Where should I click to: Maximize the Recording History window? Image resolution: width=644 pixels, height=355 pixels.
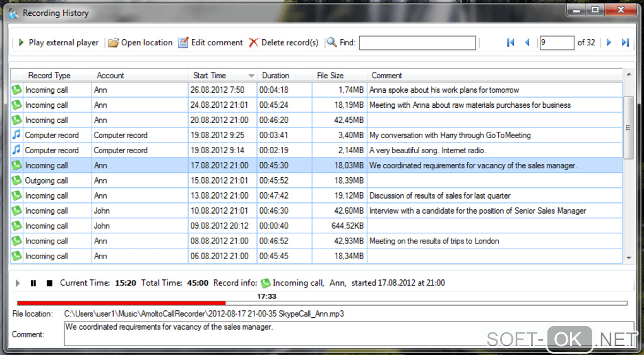pos(595,10)
